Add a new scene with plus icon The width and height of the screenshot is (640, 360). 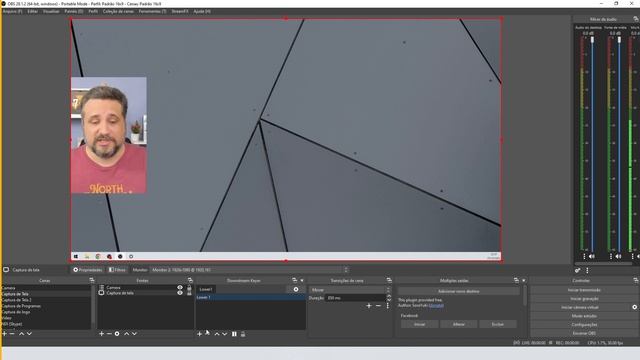coord(4,333)
